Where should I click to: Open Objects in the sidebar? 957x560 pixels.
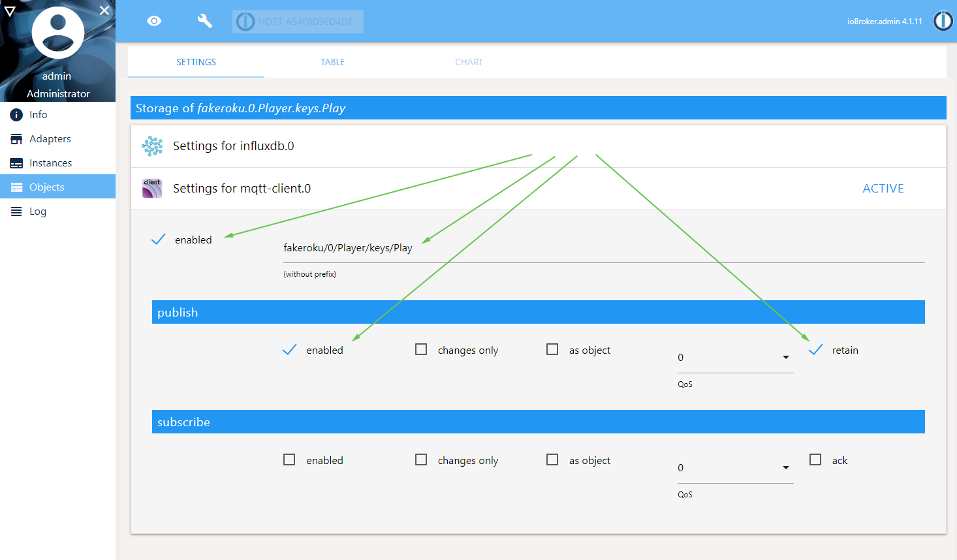point(57,187)
